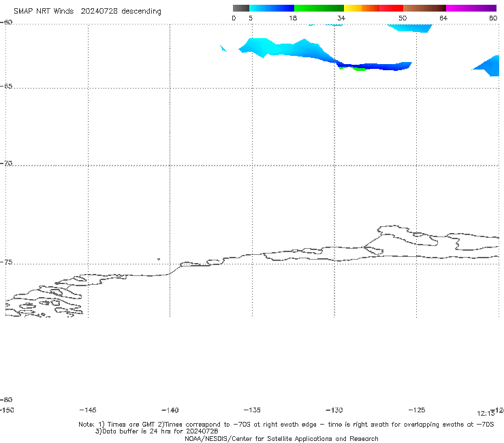This screenshot has width=504, height=443.
Task: Click the latitude label '-75'
Action: (6, 262)
